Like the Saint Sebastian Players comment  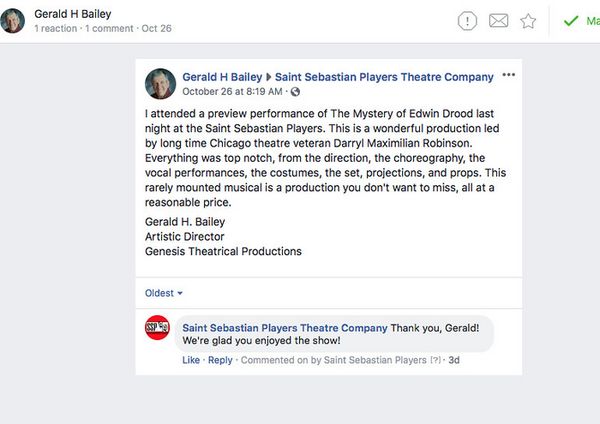(190, 360)
